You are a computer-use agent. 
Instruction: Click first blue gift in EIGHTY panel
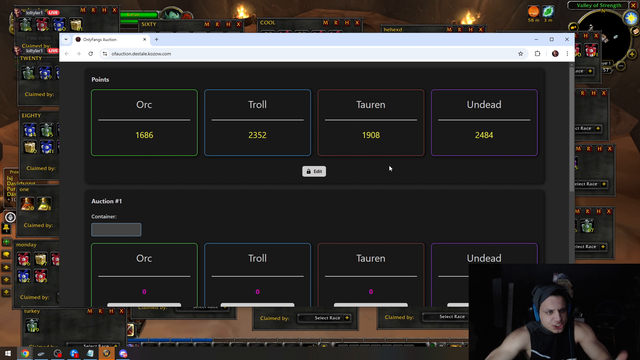29,130
